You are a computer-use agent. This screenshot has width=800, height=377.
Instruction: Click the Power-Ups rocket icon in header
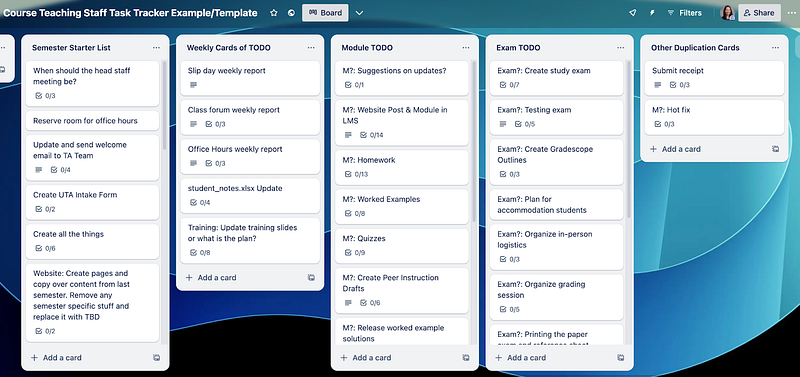633,13
